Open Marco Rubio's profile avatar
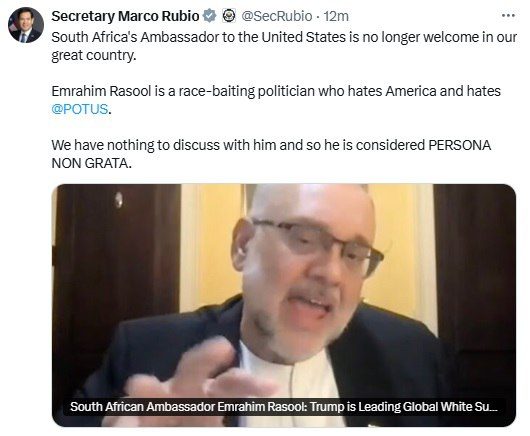530x436 pixels. pos(26,25)
